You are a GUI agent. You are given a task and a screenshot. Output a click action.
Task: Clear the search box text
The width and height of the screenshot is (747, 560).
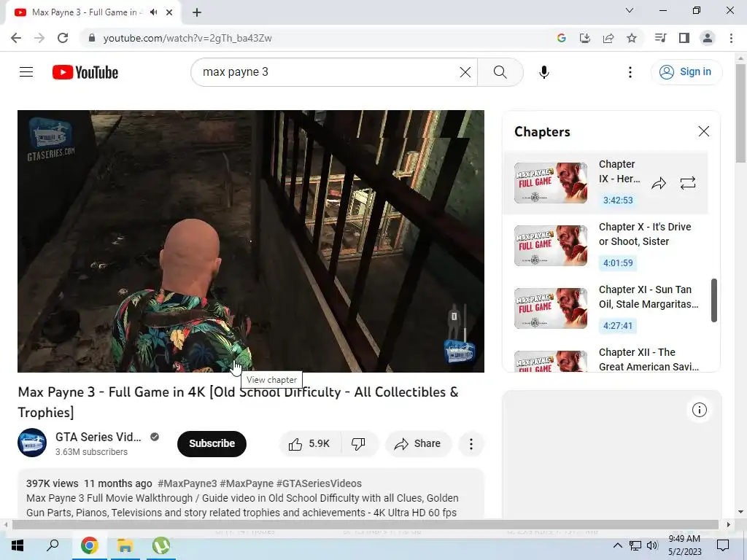(x=465, y=72)
